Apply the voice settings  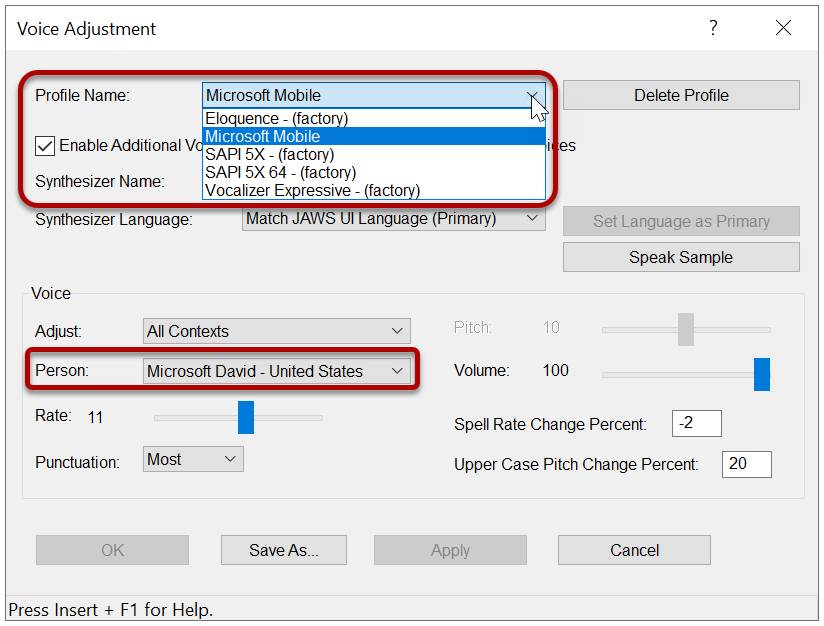(450, 549)
